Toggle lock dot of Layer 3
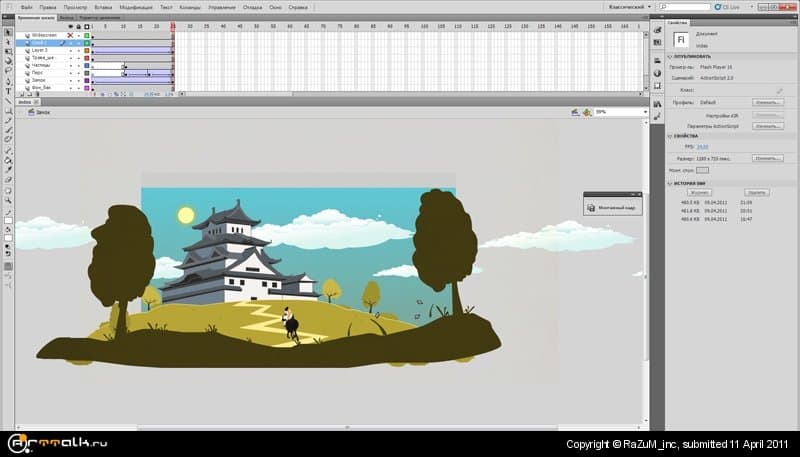Screen dimensions: 800x457 [78, 50]
